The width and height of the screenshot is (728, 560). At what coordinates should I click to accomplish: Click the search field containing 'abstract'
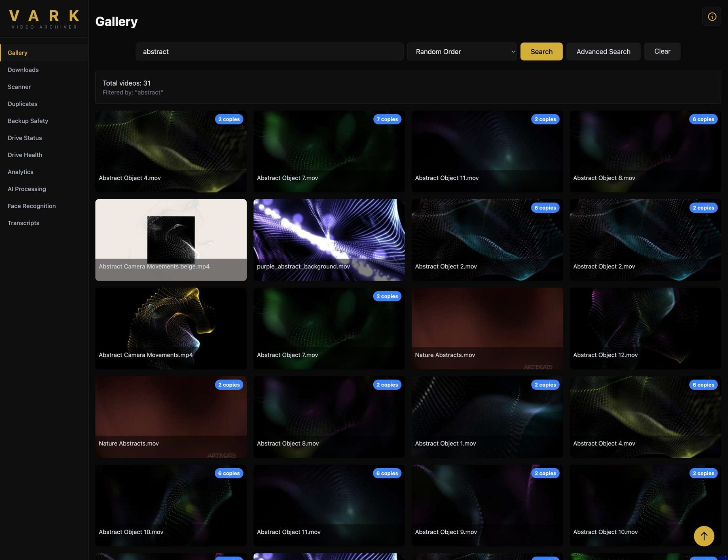pyautogui.click(x=269, y=52)
